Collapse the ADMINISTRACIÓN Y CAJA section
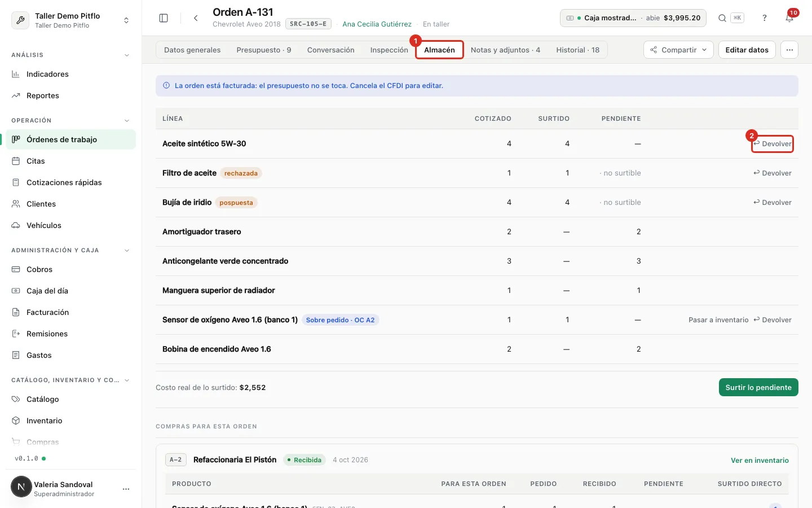This screenshot has width=812, height=508. [127, 251]
